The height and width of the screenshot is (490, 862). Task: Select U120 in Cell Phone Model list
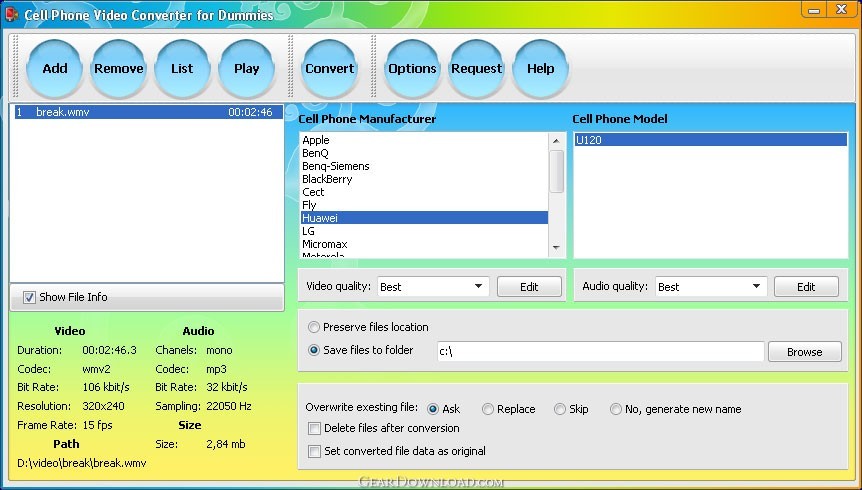pos(710,140)
